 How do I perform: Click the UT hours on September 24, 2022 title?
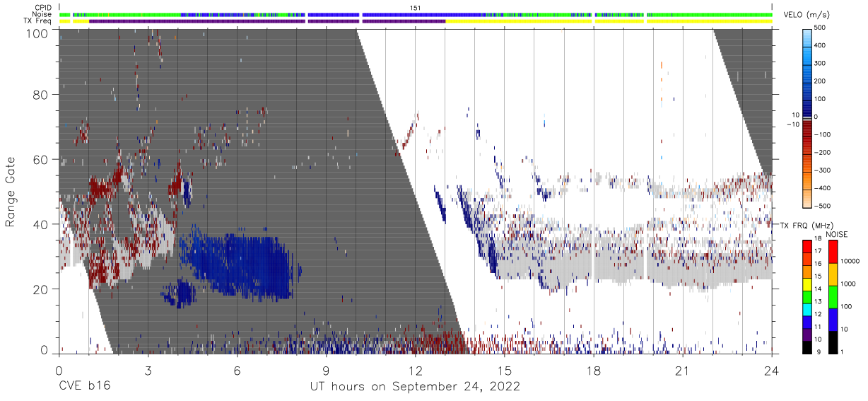click(x=415, y=387)
